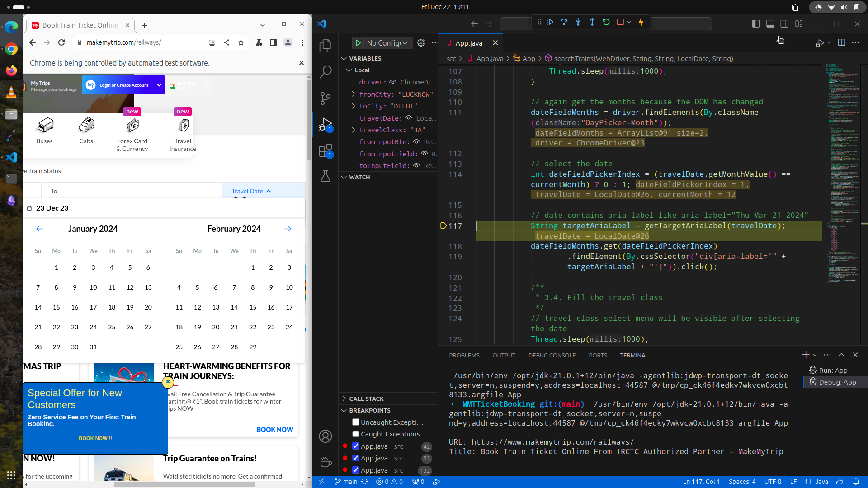This screenshot has height=488, width=868.
Task: Open the Extensions view in activity bar
Action: click(x=325, y=150)
